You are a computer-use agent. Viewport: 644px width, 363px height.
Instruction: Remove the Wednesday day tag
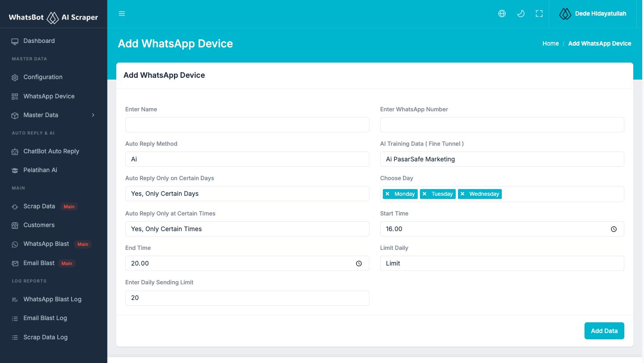pos(462,194)
